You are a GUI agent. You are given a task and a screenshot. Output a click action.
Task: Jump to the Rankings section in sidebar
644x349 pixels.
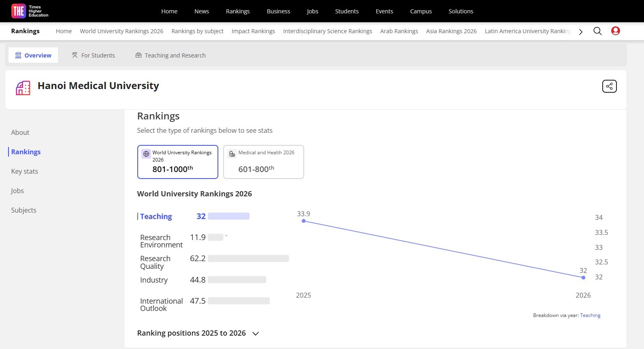click(26, 152)
